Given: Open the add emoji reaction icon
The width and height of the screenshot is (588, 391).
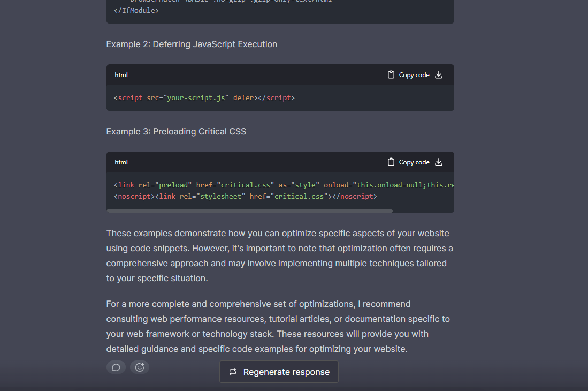Looking at the screenshot, I should (x=140, y=367).
